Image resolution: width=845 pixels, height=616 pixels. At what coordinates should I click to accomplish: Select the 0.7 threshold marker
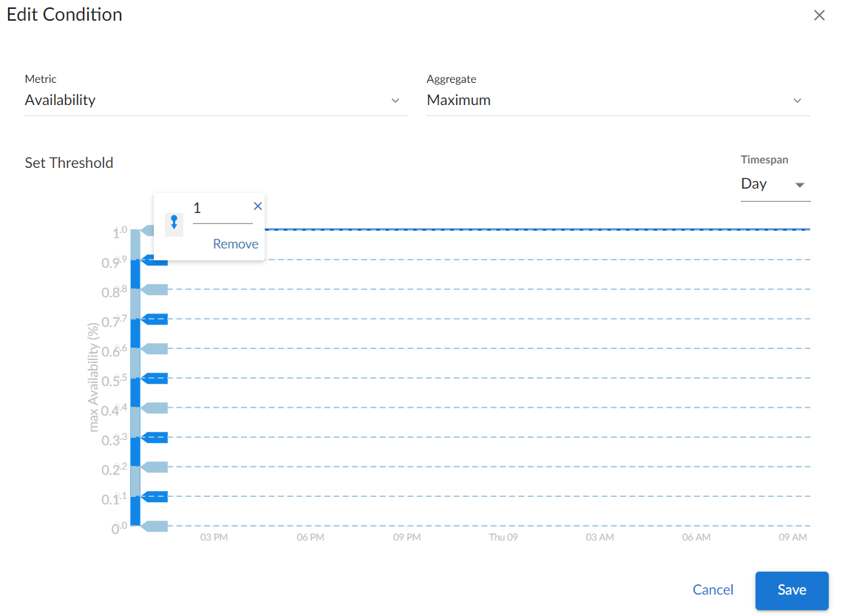pyautogui.click(x=155, y=319)
